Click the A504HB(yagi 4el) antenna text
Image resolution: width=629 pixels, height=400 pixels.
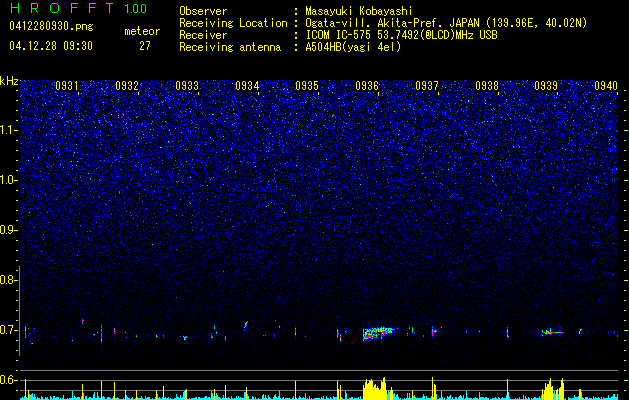click(x=353, y=47)
